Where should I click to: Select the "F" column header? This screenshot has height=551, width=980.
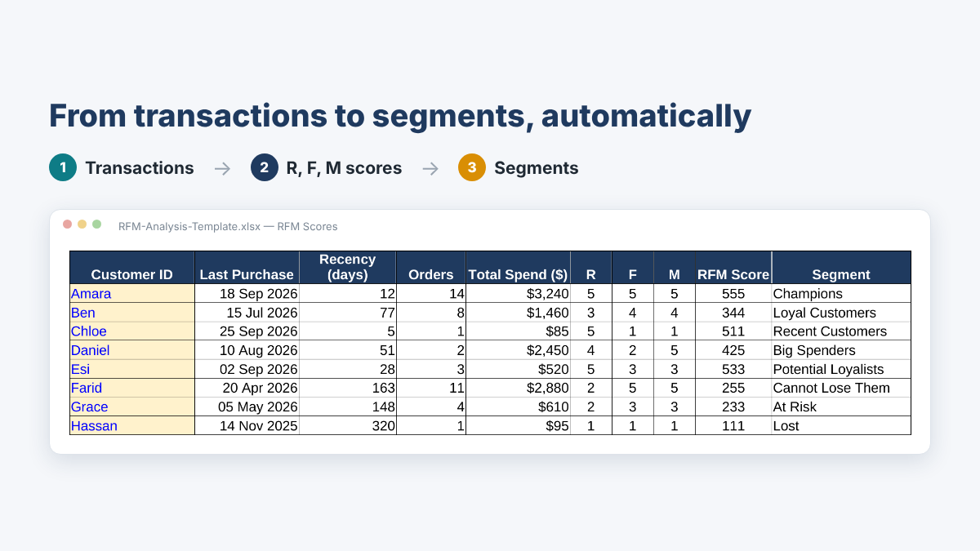click(x=633, y=268)
